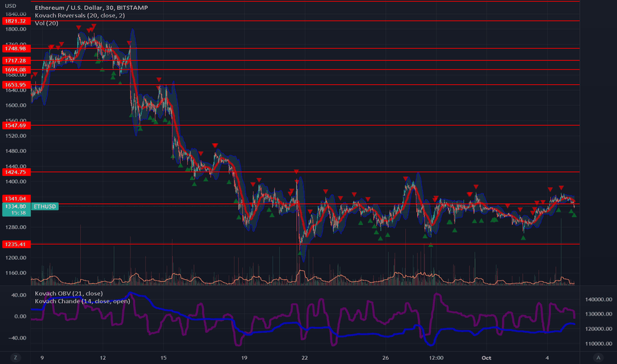This screenshot has height=364, width=617.
Task: Select the 1547.69 red price label
Action: pyautogui.click(x=16, y=125)
